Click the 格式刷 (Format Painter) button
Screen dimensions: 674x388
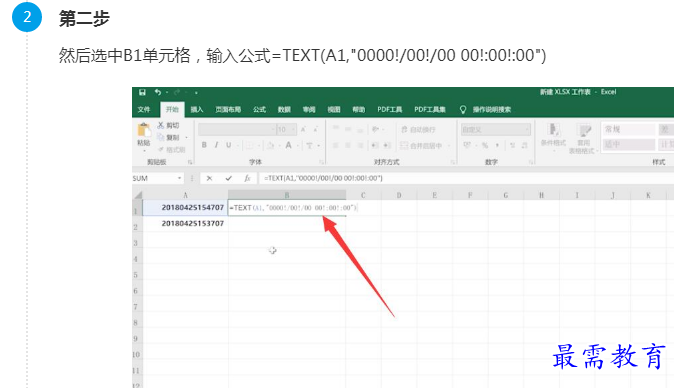(x=171, y=150)
